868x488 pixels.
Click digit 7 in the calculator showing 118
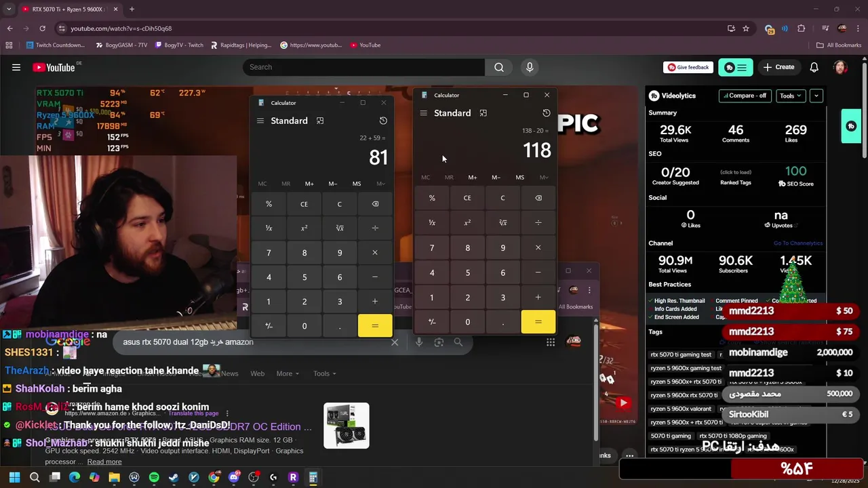click(x=432, y=248)
